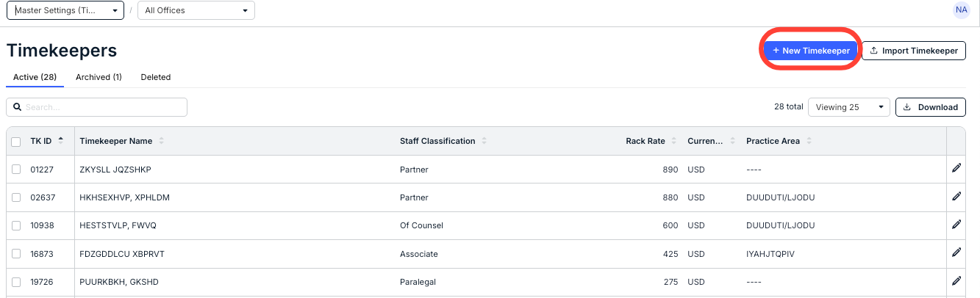Click the New Timekeeper button

point(811,51)
